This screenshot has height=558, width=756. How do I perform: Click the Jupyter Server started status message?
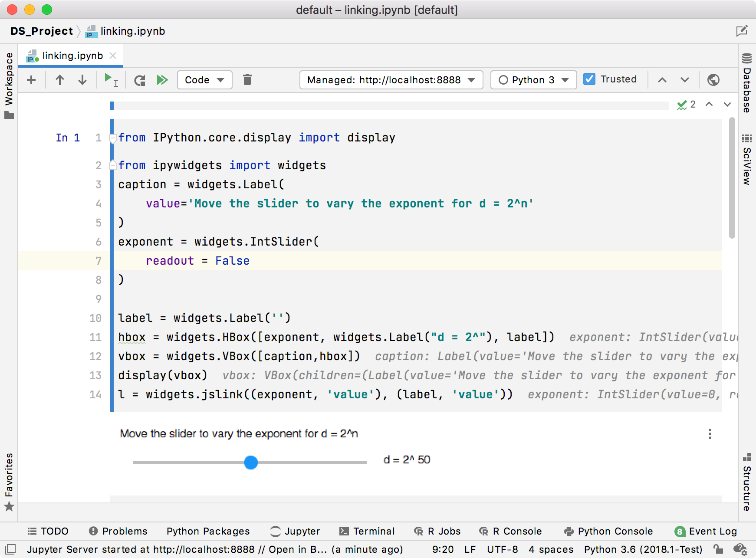pyautogui.click(x=215, y=549)
